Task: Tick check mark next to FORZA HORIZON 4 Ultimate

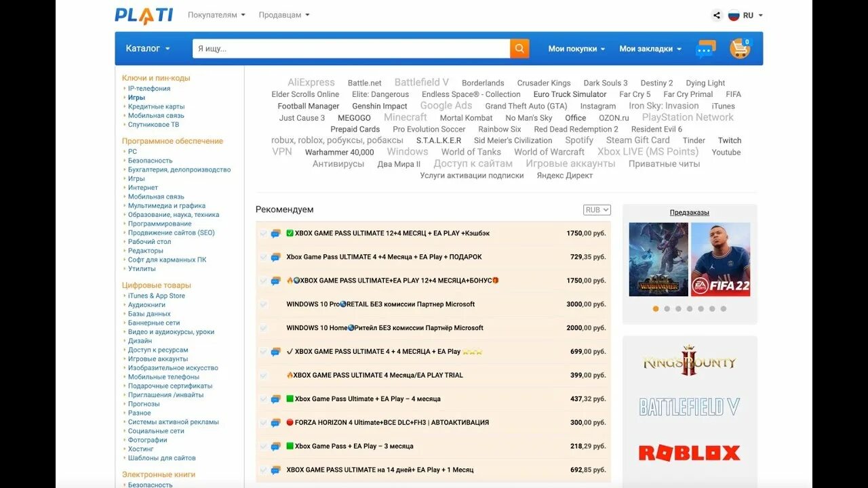Action: click(x=263, y=423)
